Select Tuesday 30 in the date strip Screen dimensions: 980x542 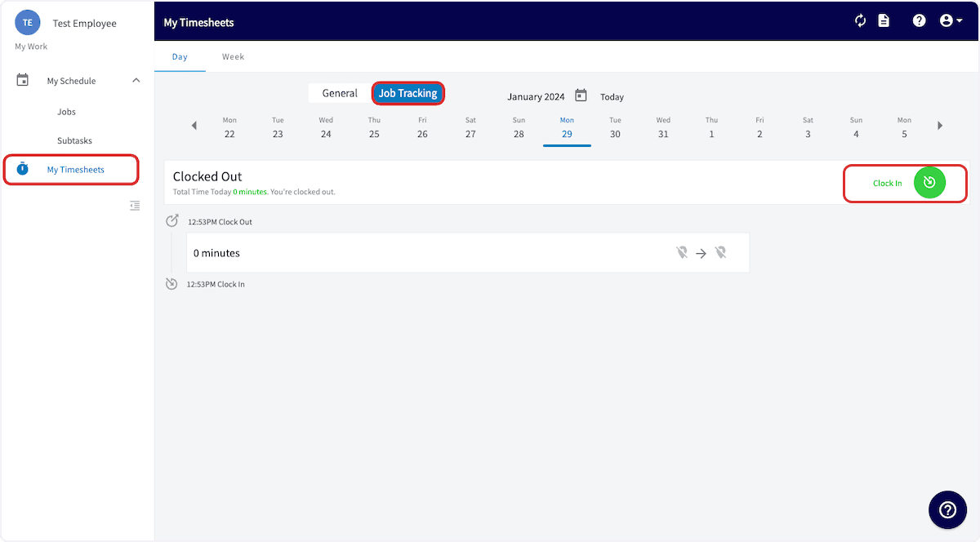(x=615, y=128)
